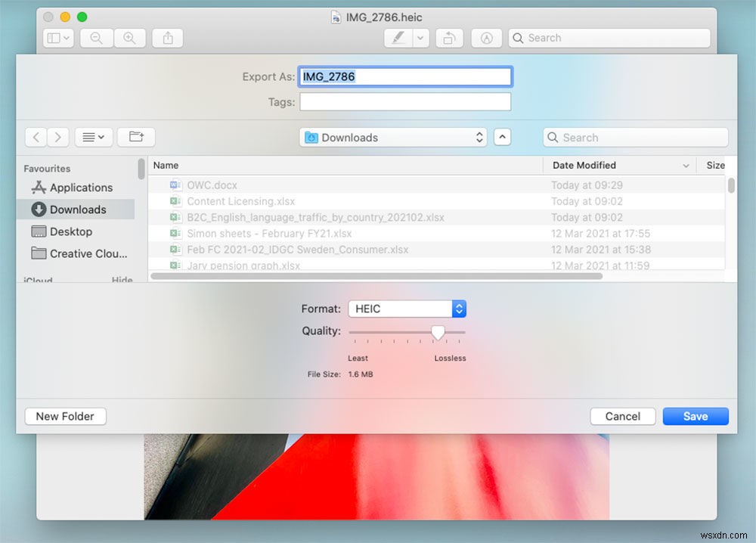This screenshot has width=756, height=543.
Task: Zoom out using the magnifier minus icon
Action: [x=96, y=38]
